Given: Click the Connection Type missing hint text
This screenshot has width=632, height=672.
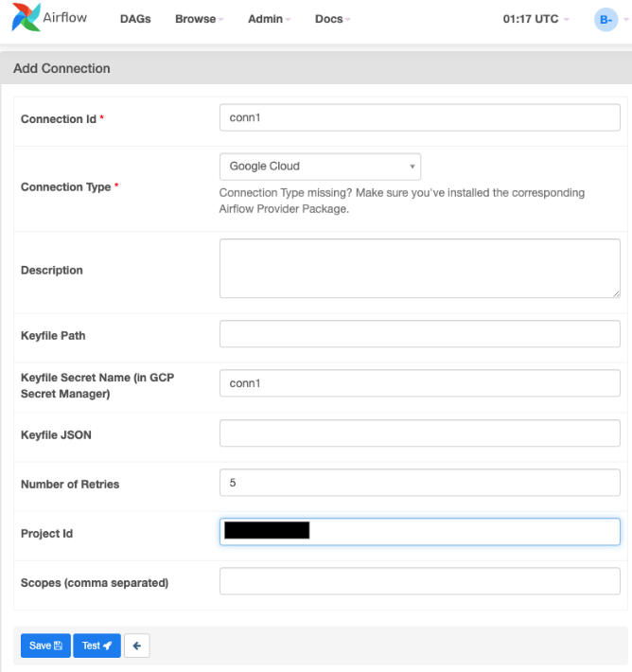Looking at the screenshot, I should pyautogui.click(x=402, y=201).
